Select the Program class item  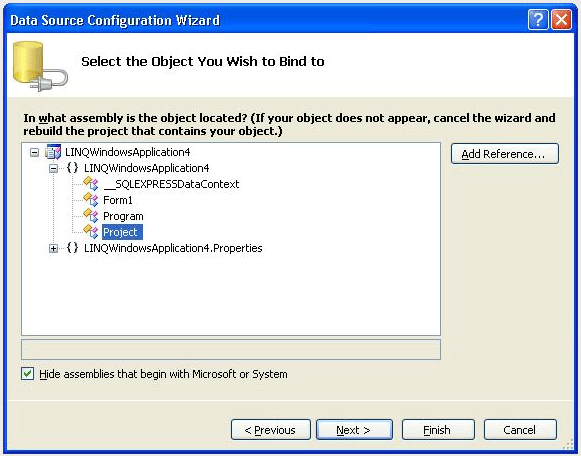click(123, 216)
